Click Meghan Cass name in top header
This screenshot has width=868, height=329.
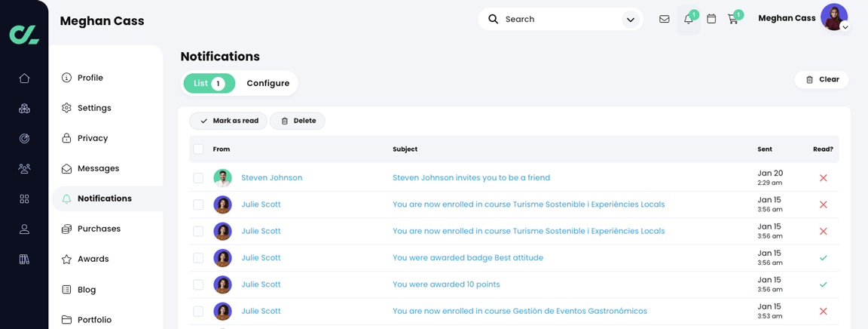[787, 18]
